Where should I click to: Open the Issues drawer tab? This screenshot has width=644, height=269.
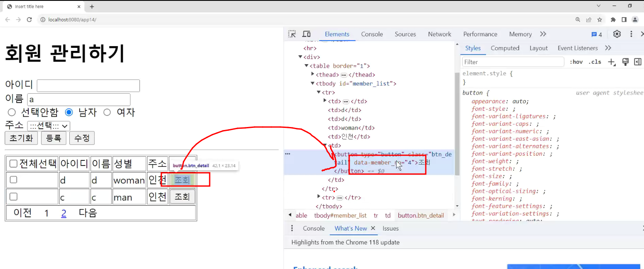[391, 228]
